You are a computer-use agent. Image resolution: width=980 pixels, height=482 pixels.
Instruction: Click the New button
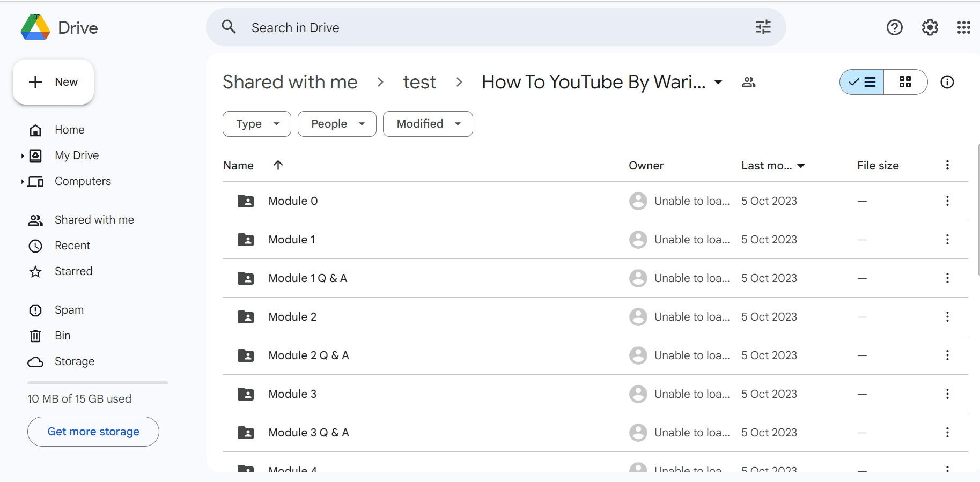click(53, 82)
